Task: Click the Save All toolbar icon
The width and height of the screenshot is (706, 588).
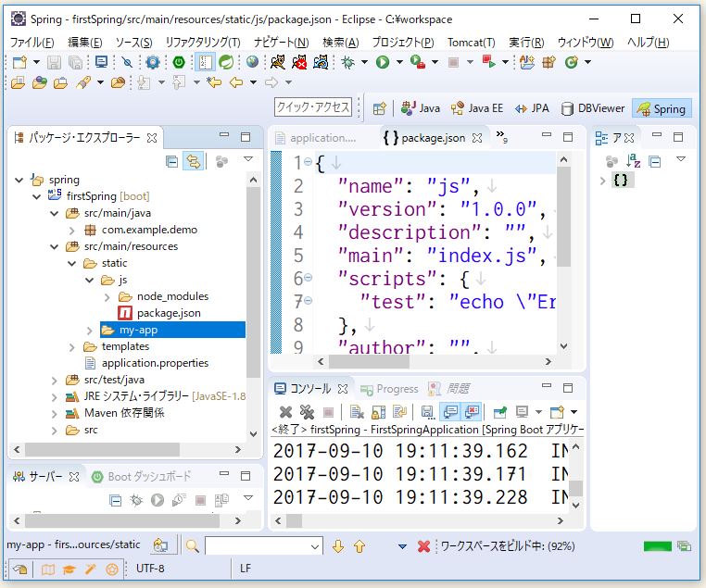Action: 75,62
